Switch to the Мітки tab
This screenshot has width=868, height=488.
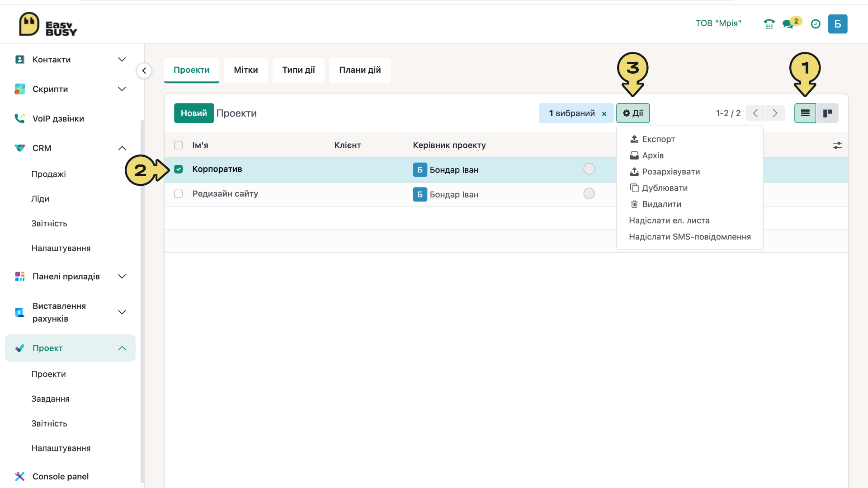tap(246, 70)
